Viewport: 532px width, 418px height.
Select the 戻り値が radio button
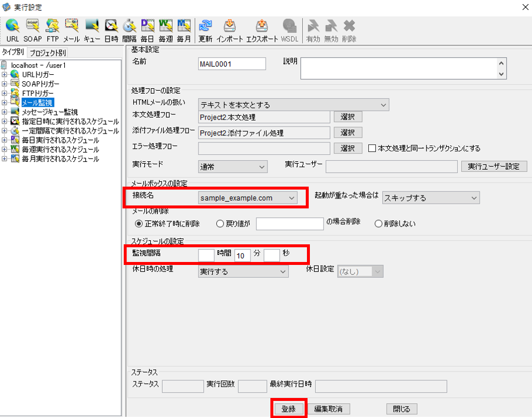pyautogui.click(x=220, y=224)
